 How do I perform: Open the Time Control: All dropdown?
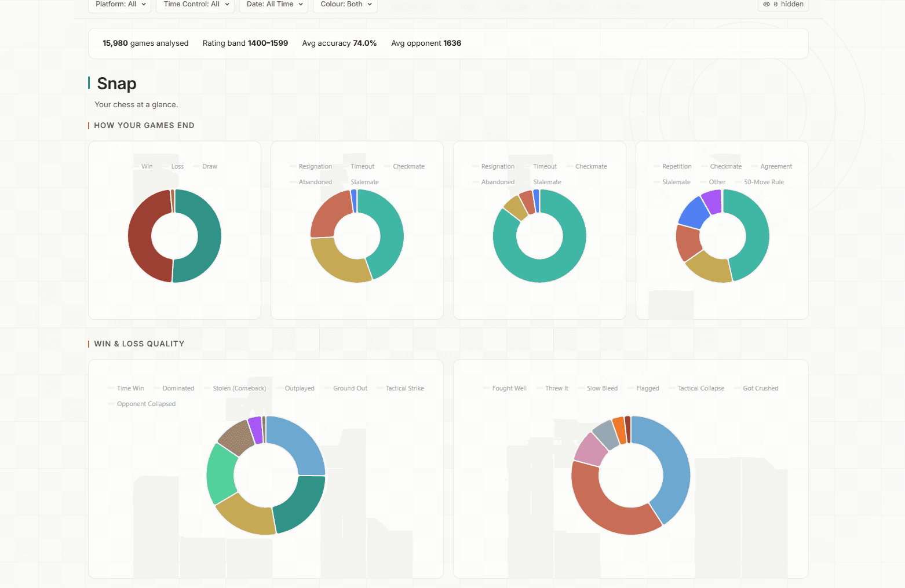pyautogui.click(x=196, y=5)
